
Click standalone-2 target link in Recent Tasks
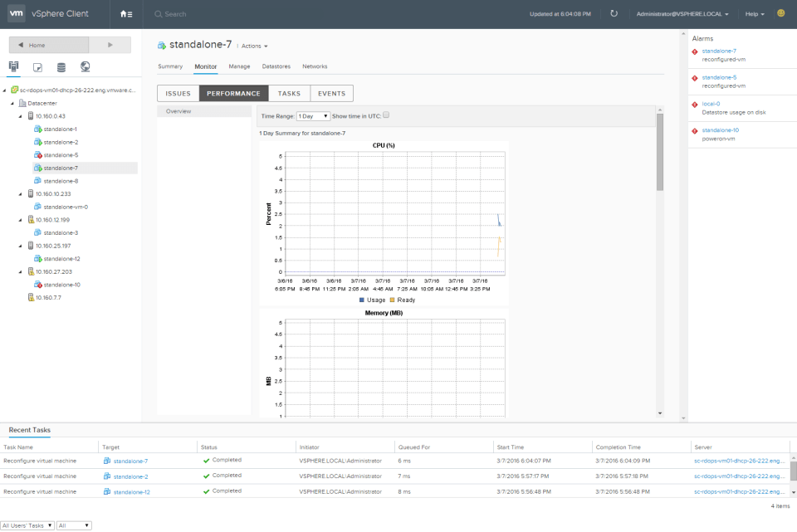pos(130,476)
